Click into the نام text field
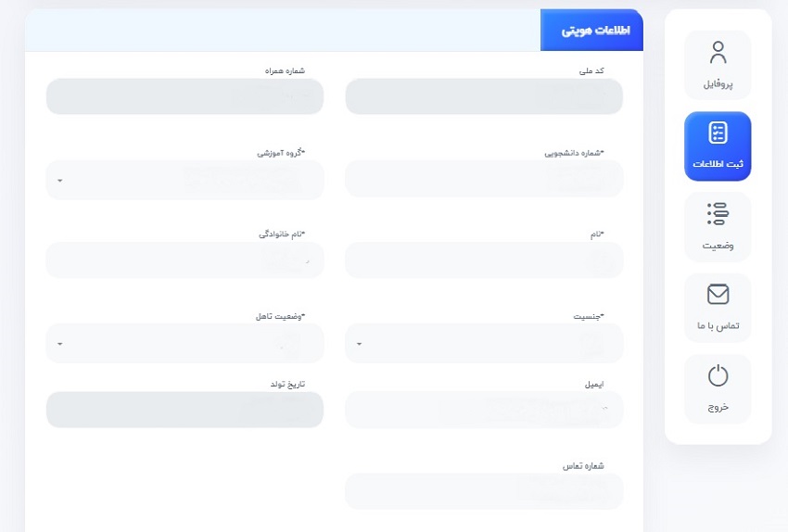The width and height of the screenshot is (788, 532). 484,260
